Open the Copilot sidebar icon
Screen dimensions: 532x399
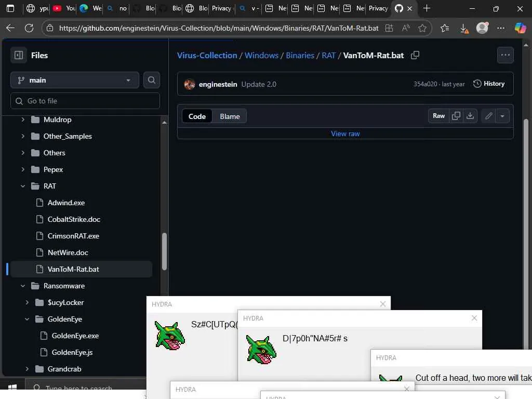tap(520, 28)
